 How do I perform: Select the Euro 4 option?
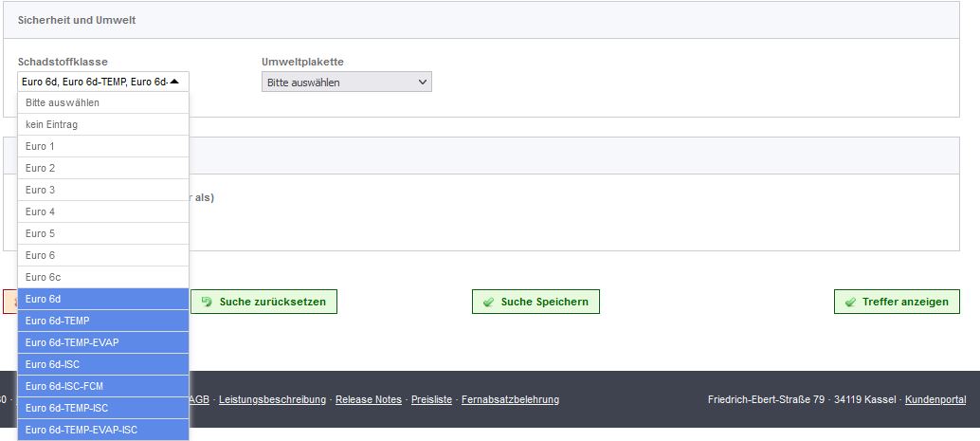coord(103,212)
